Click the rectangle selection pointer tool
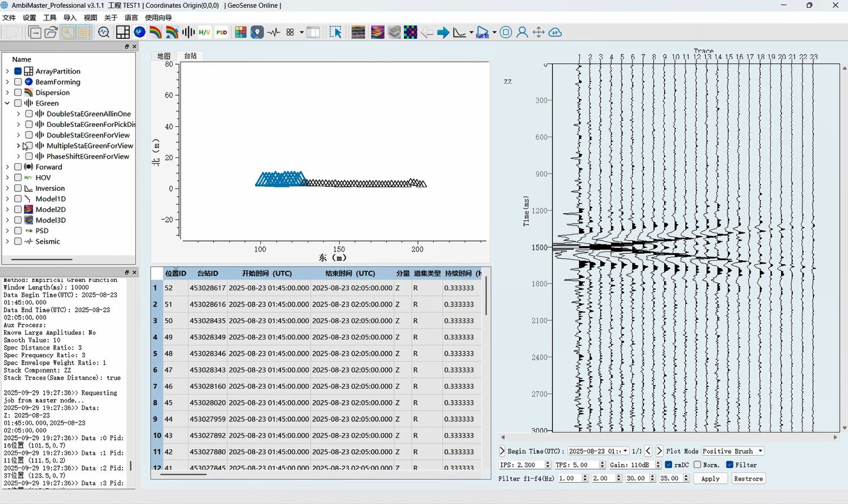This screenshot has width=848, height=504. [336, 32]
